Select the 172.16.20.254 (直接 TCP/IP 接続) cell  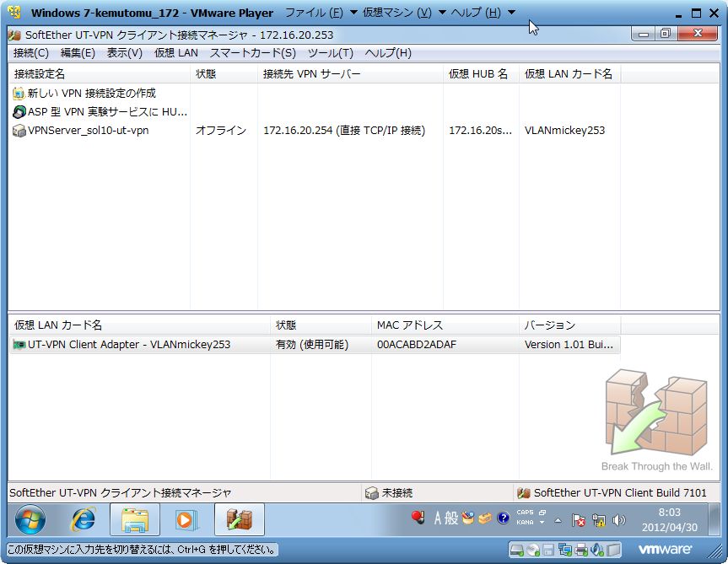point(344,131)
